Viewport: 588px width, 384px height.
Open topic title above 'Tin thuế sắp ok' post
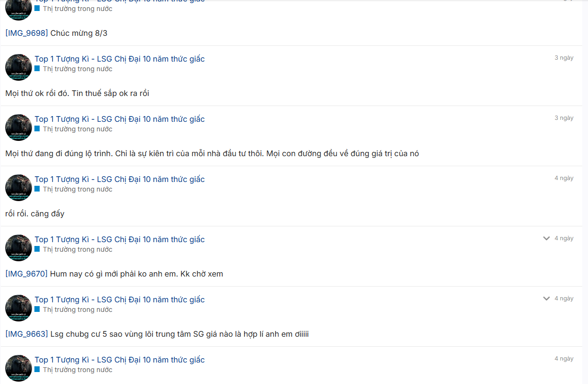(119, 59)
